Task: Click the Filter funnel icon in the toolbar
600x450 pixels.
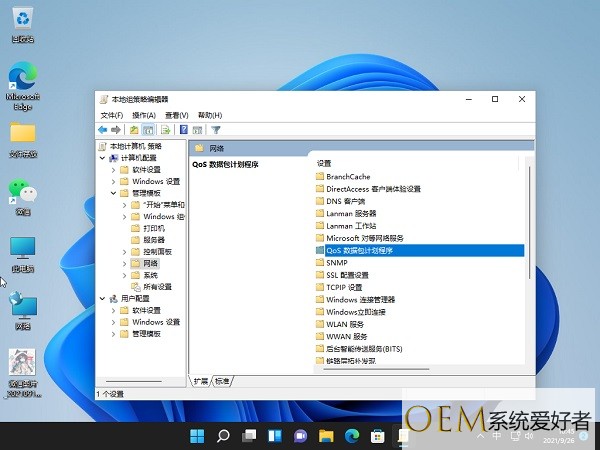Action: pos(216,130)
